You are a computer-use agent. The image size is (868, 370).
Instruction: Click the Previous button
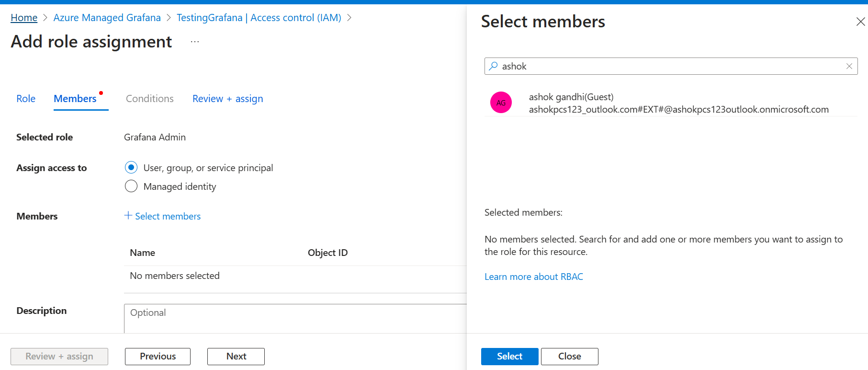click(x=158, y=357)
